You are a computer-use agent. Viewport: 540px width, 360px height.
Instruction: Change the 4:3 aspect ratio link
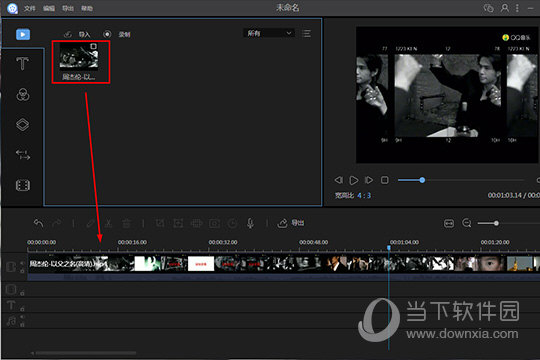(x=364, y=196)
